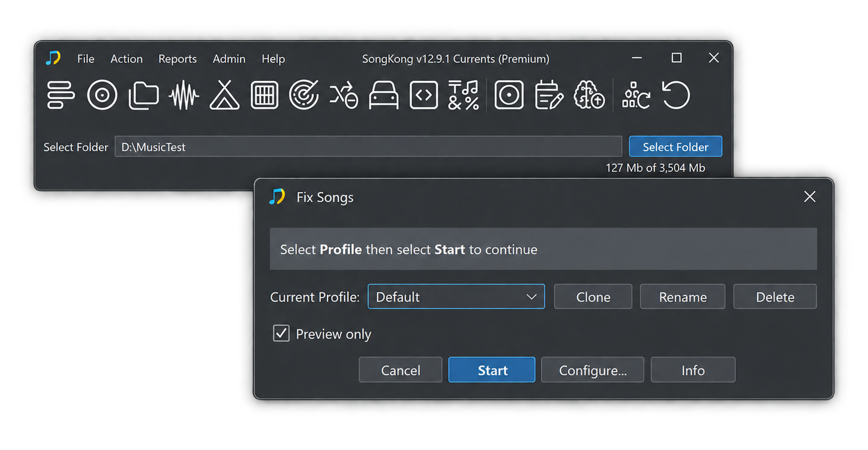Click the target radar toolbar icon
This screenshot has width=868, height=450.
pos(304,95)
